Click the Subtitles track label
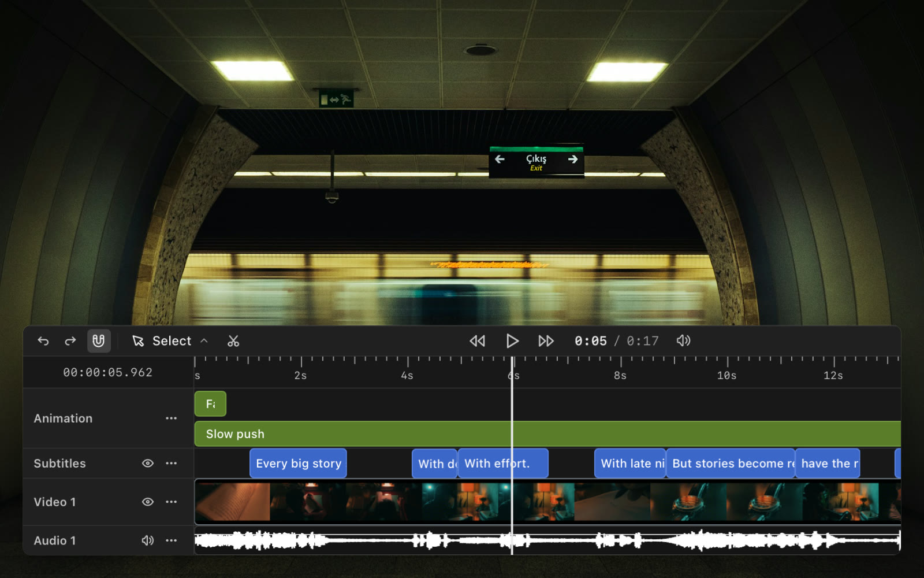This screenshot has height=578, width=924. 59,463
